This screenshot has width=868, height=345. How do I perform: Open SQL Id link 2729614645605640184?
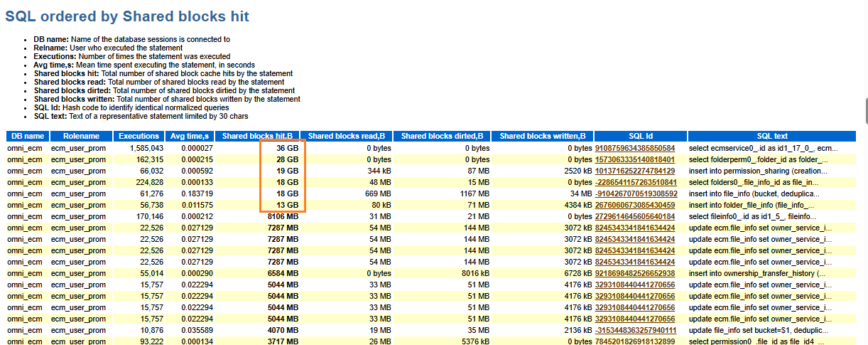(x=634, y=216)
